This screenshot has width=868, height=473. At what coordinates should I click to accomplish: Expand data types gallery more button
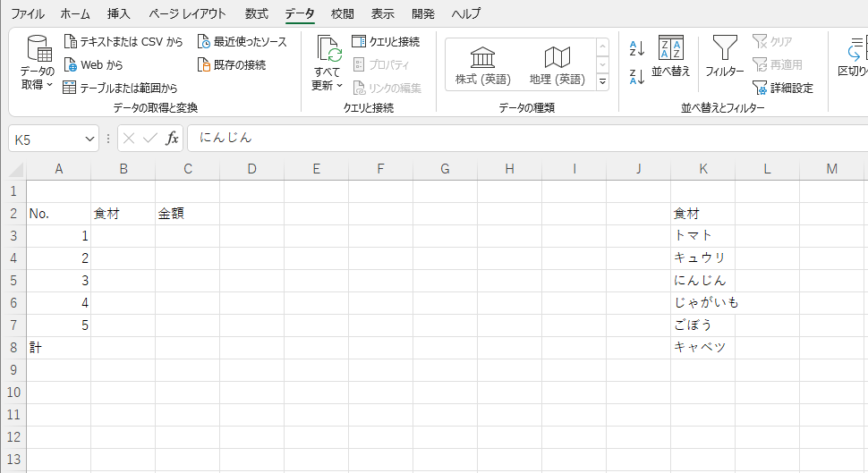click(x=602, y=82)
